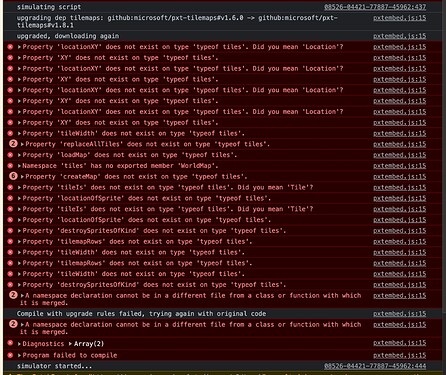Click the error icon on the 'loadMap' row
The image size is (446, 375).
[x=10, y=155]
